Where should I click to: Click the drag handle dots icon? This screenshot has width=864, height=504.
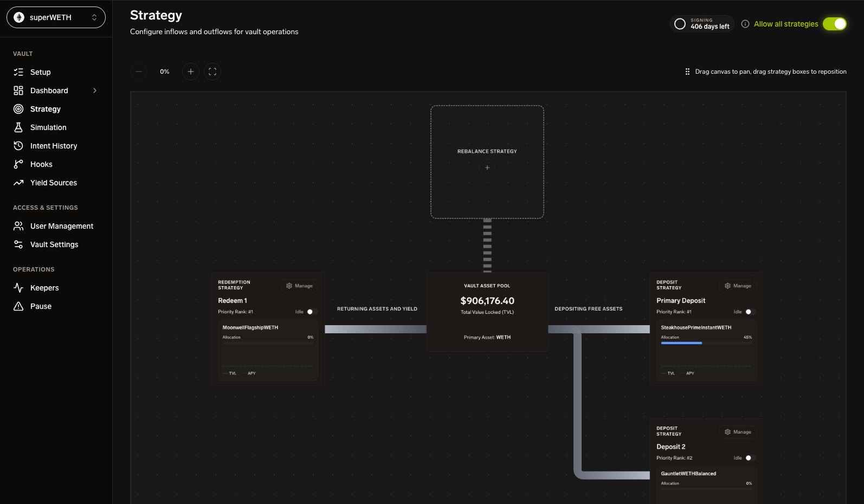click(x=687, y=72)
